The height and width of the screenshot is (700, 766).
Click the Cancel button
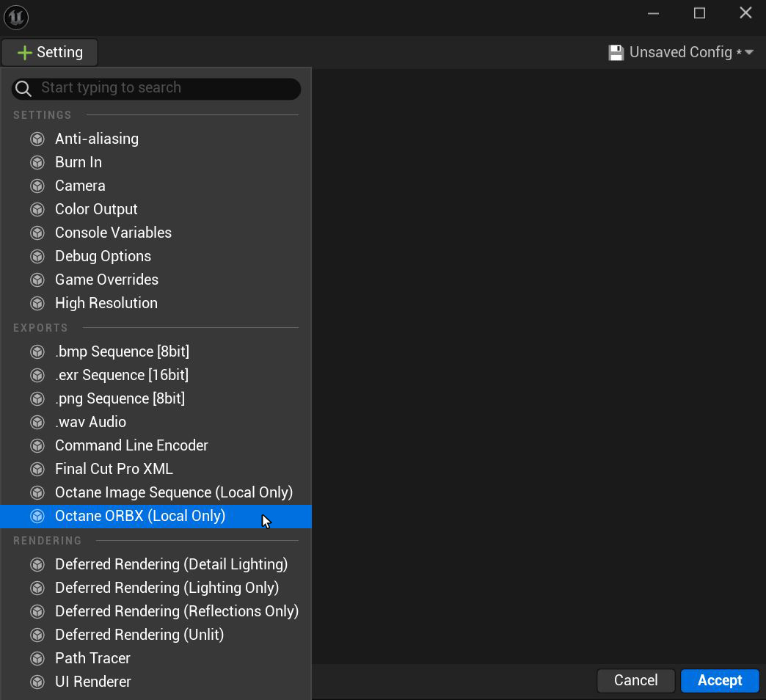click(635, 680)
